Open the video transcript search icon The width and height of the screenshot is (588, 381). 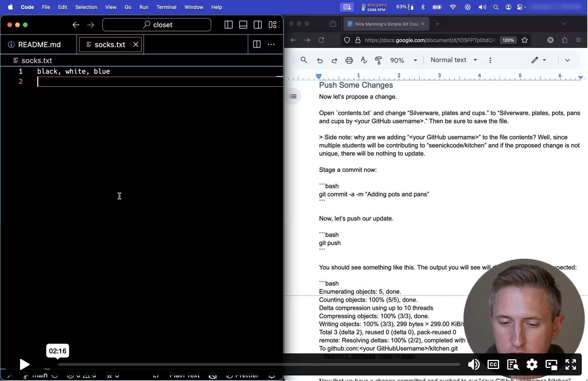coord(513,364)
